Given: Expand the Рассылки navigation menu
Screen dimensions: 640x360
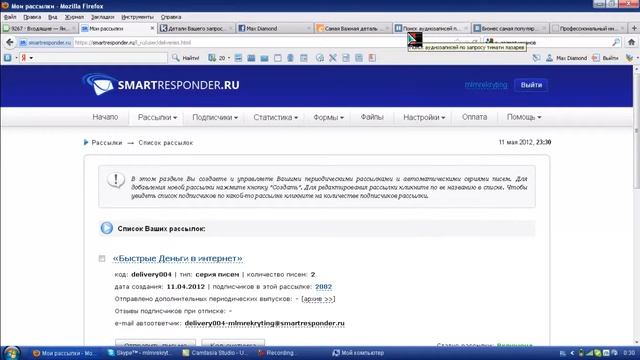Looking at the screenshot, I should [x=157, y=117].
